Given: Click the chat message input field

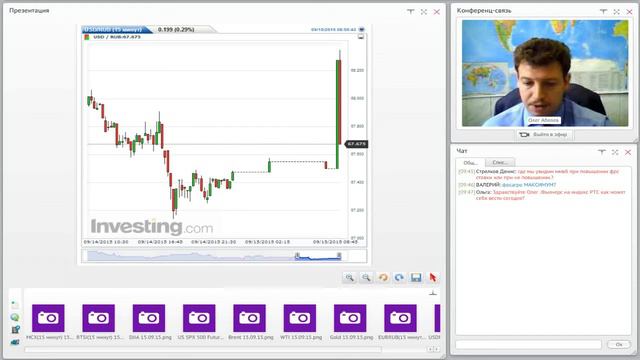Looking at the screenshot, I should (528, 345).
